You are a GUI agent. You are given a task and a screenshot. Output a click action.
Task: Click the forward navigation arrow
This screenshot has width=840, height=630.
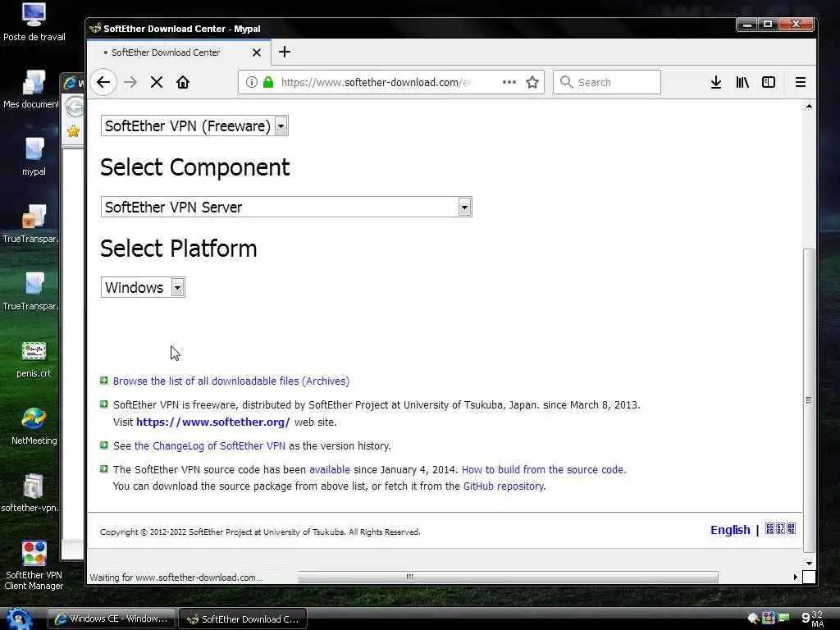pos(130,82)
